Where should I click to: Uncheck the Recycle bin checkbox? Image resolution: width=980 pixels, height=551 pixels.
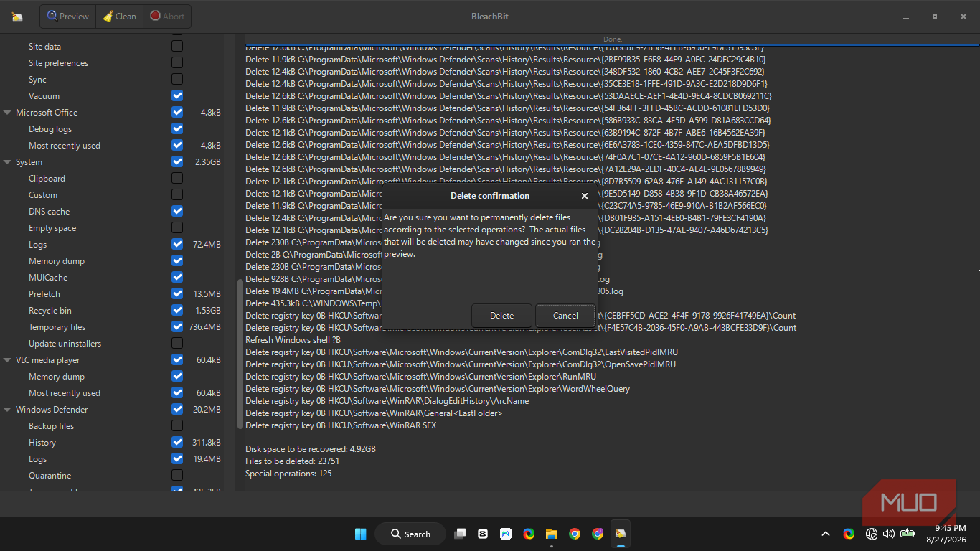tap(177, 311)
